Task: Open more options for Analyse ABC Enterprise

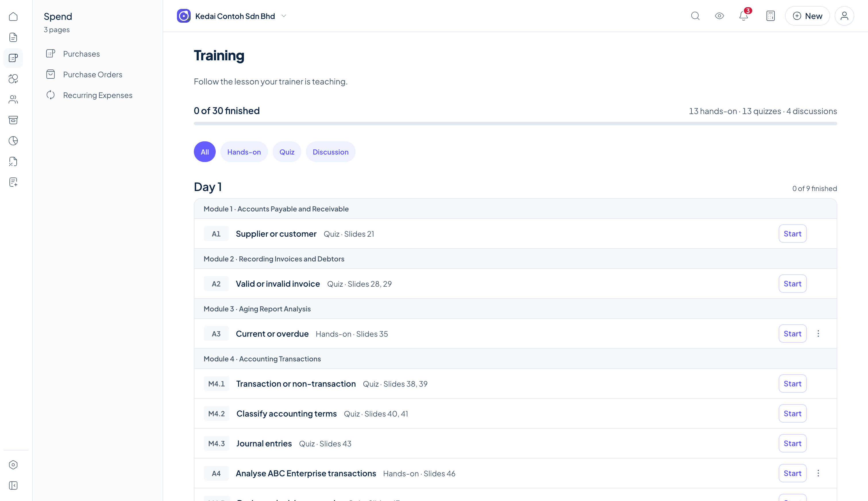Action: pyautogui.click(x=818, y=473)
